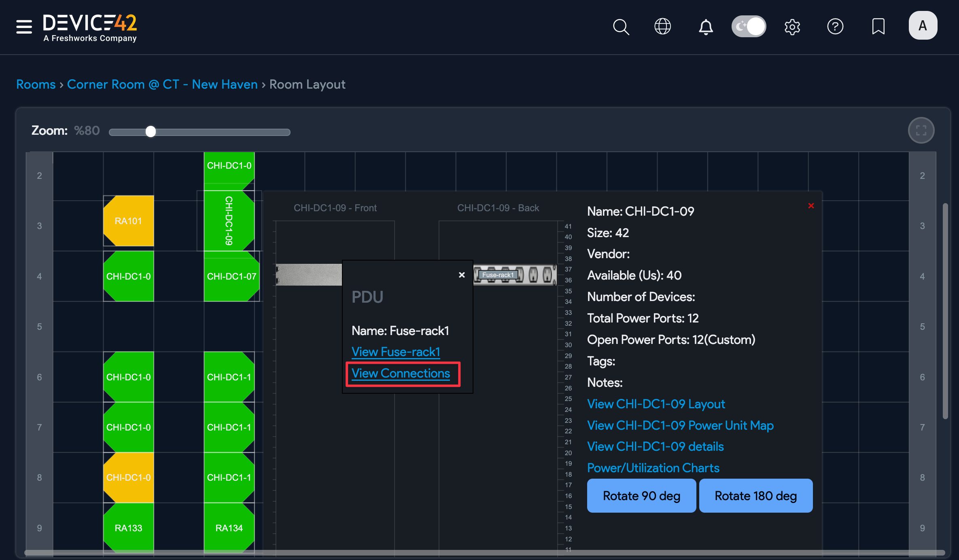Open View Fuse-rack1 link

pos(395,352)
